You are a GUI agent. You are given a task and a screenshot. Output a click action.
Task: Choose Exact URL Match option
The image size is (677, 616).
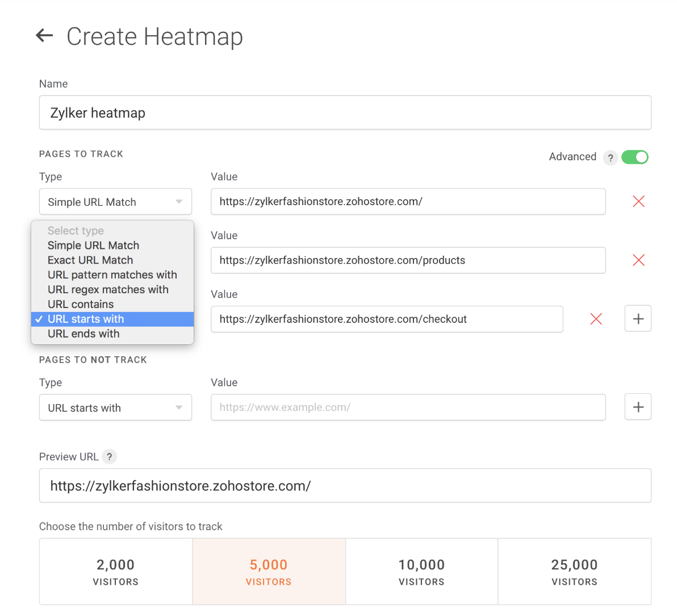click(x=90, y=260)
